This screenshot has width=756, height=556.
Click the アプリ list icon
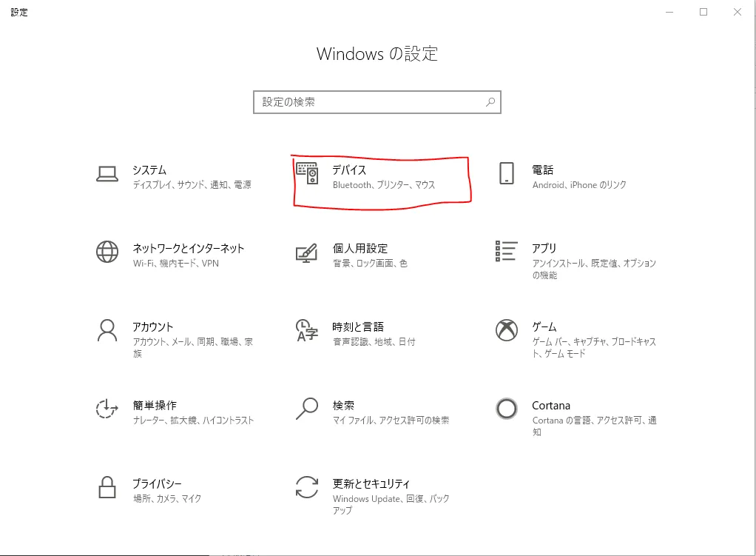tap(506, 251)
